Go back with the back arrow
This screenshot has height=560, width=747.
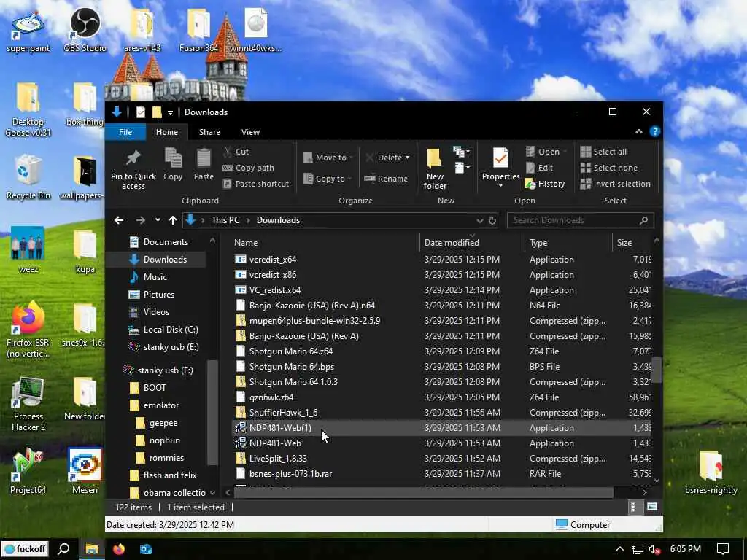119,220
